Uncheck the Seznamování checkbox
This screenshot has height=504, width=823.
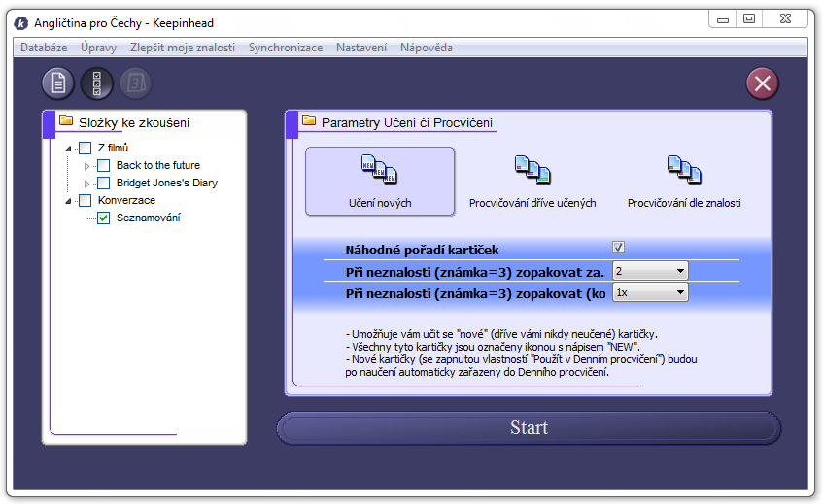(x=103, y=218)
